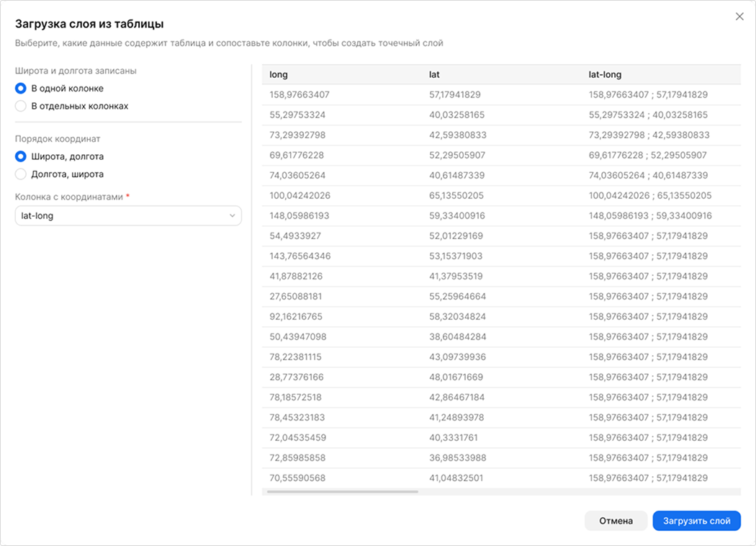Click the lat value 36,98533988
The image size is (756, 546).
[x=457, y=457]
